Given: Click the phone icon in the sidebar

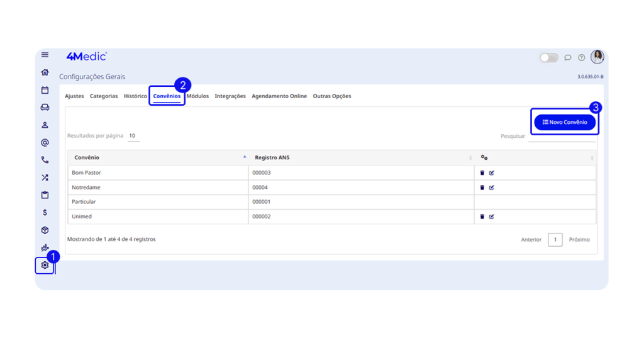Looking at the screenshot, I should point(45,160).
